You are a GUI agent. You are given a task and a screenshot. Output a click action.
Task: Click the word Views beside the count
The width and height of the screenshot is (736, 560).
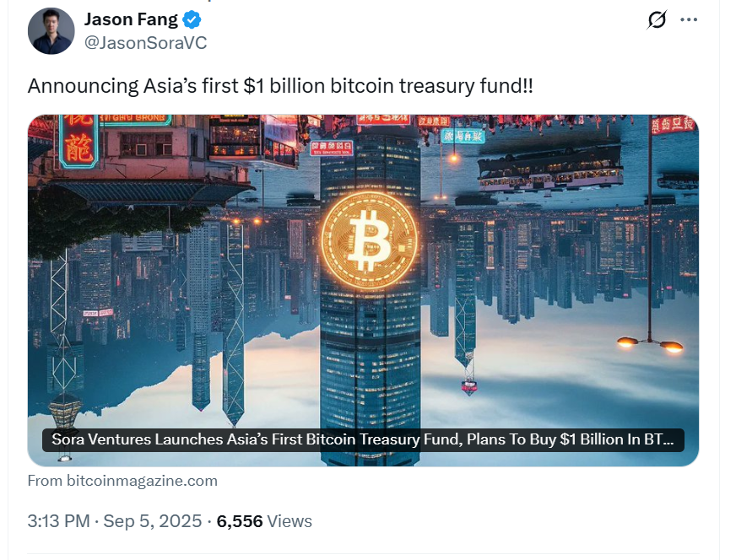(290, 521)
